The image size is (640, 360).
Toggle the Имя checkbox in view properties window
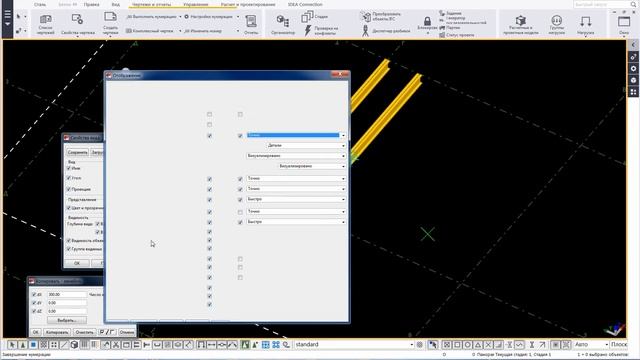(x=69, y=168)
